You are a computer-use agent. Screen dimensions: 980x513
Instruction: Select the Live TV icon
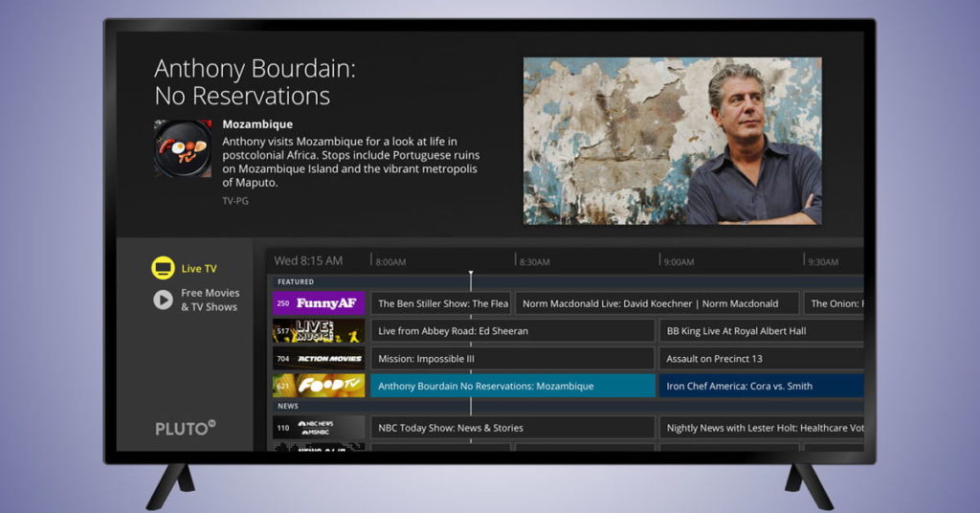163,268
